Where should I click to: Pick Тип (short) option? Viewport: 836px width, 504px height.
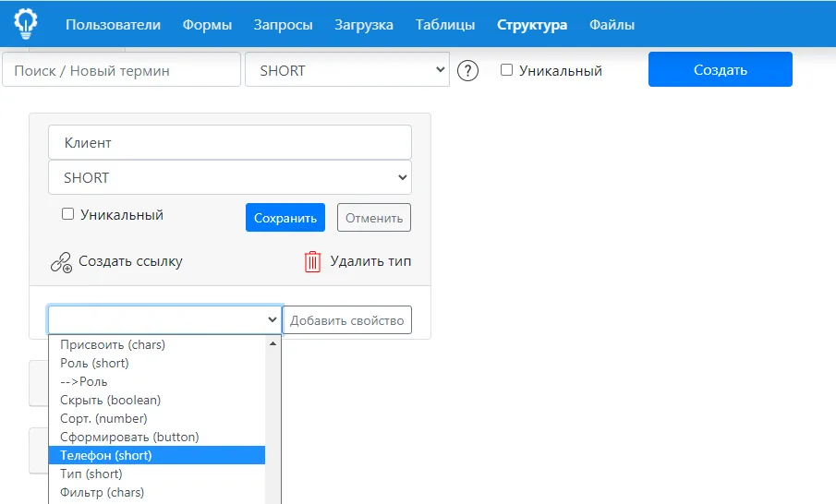click(x=157, y=474)
